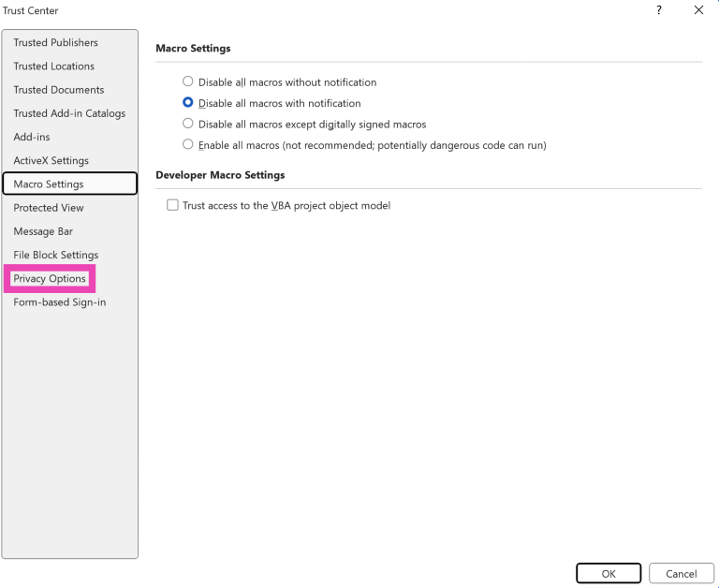Open Trusted Publishers section
The height and width of the screenshot is (588, 719).
[x=55, y=43]
